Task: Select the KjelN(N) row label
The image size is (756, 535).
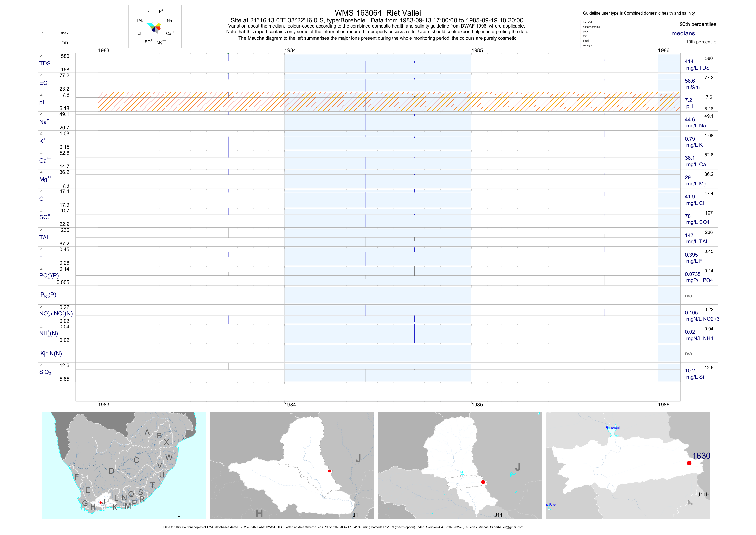Action: (x=51, y=354)
